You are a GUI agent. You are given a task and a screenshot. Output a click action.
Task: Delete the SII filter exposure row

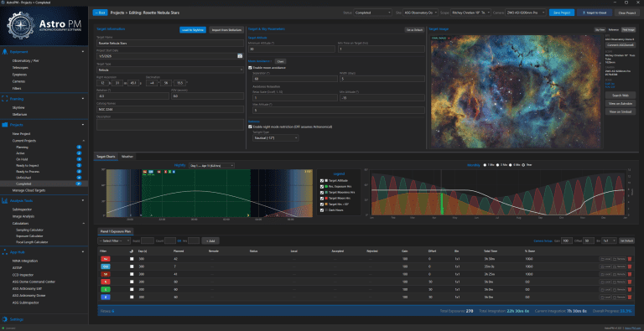click(x=630, y=274)
